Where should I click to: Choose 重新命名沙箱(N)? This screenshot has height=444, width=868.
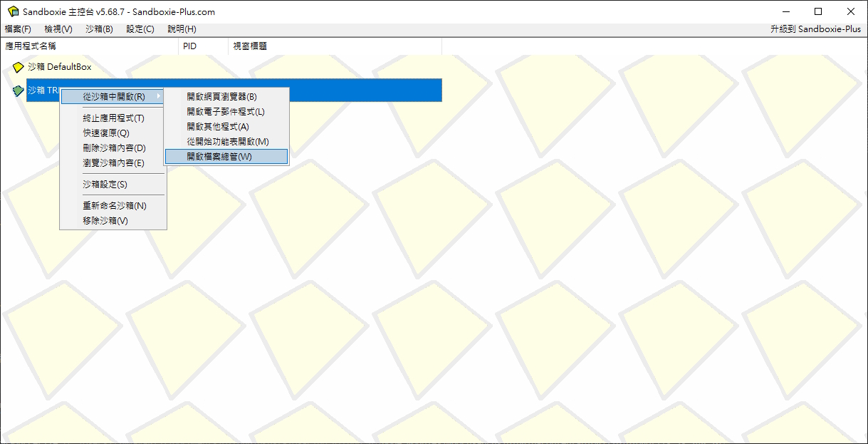[113, 206]
